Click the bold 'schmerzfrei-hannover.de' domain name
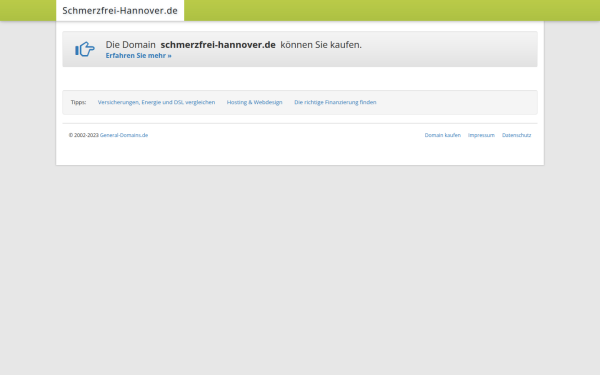The image size is (600, 375). click(x=218, y=45)
